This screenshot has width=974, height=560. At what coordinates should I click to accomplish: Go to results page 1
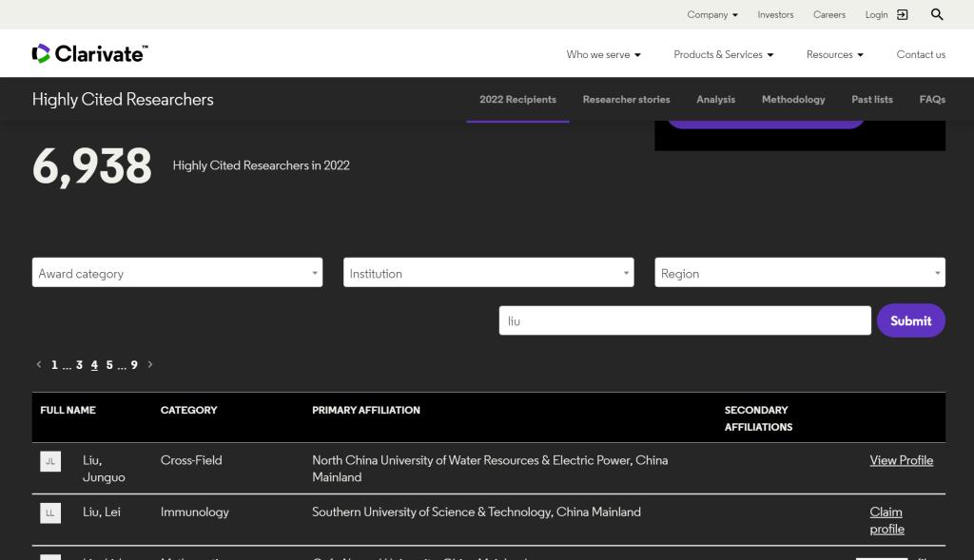coord(54,365)
